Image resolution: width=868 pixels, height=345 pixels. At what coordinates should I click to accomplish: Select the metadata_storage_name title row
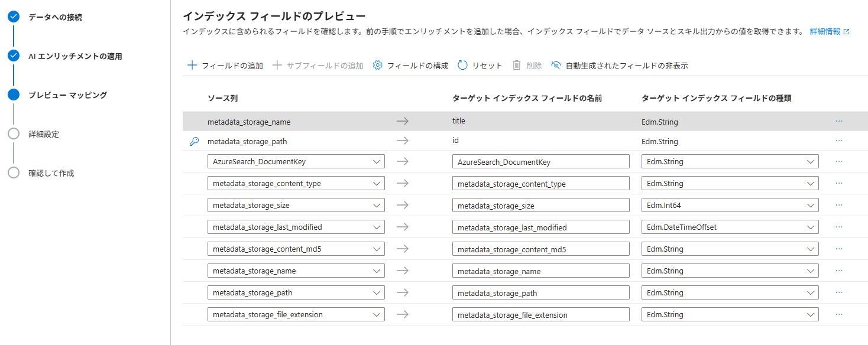(249, 122)
